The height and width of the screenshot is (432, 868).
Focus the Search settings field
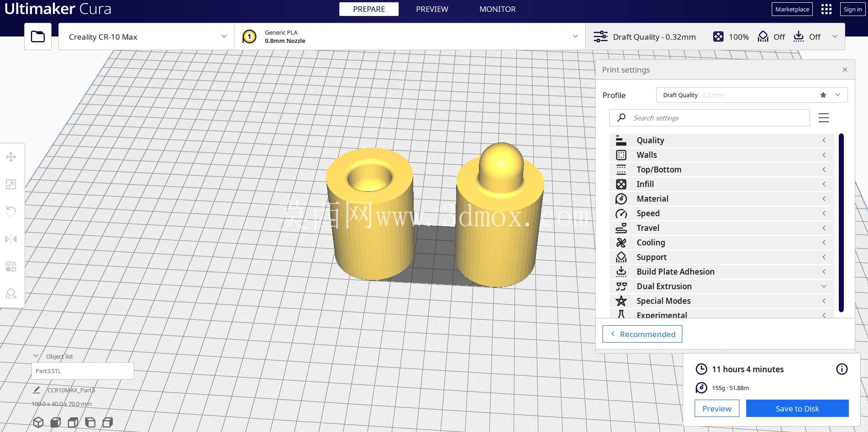(710, 118)
